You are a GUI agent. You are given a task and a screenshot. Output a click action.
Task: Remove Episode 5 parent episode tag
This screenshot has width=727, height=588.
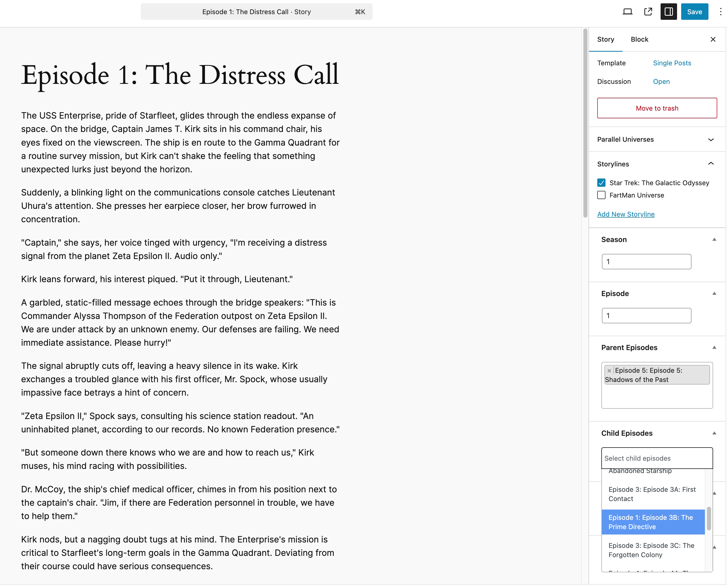click(x=609, y=370)
